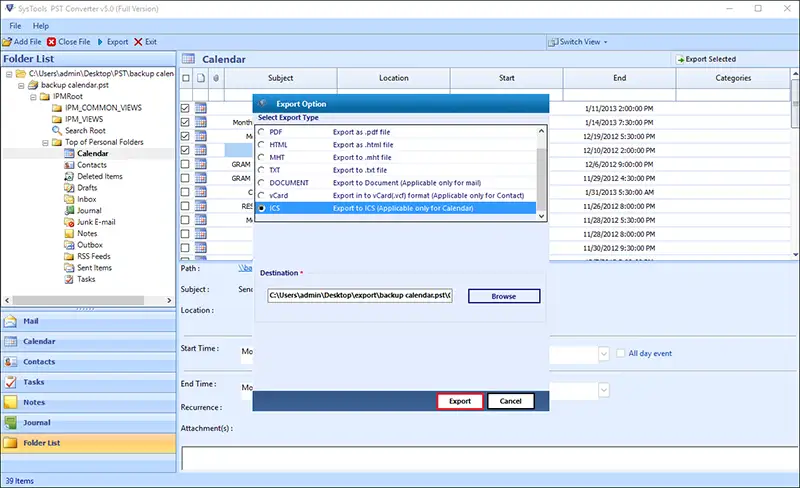This screenshot has width=800, height=488.
Task: Click the Add File toolbar icon
Action: click(x=7, y=42)
